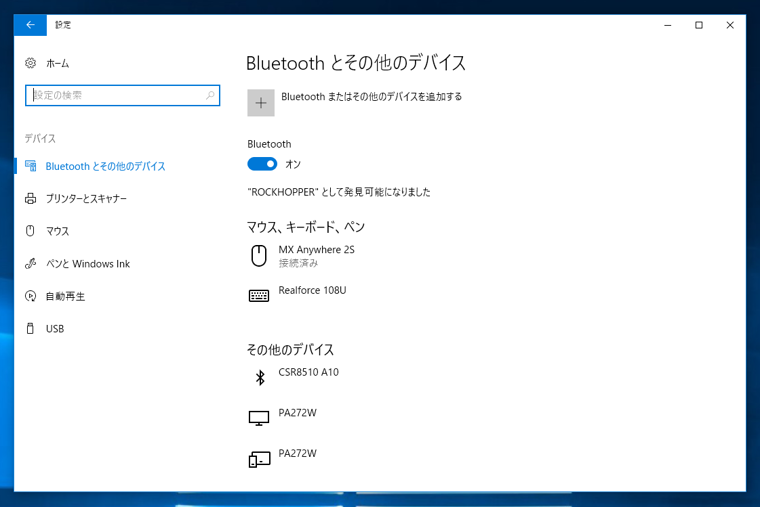The width and height of the screenshot is (760, 507).
Task: Select the PA272W entry with the monitor icon
Action: pos(298,412)
